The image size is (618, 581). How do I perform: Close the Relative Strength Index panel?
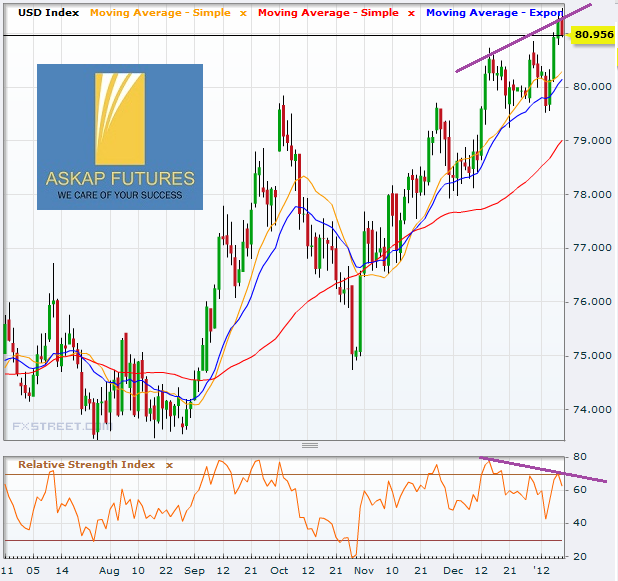[169, 465]
